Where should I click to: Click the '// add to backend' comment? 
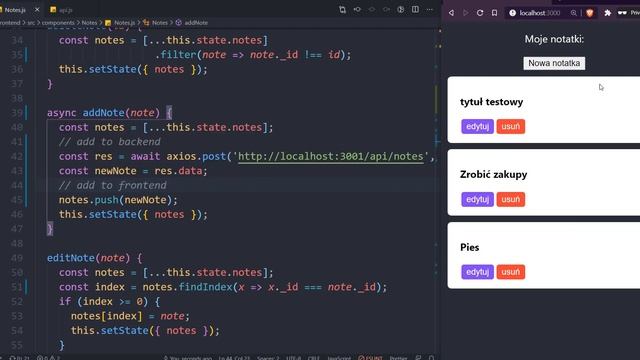[109, 142]
